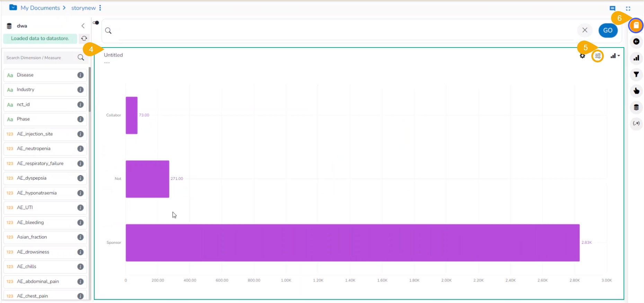Select the AE_bleeding measure
644x303 pixels.
45,222
